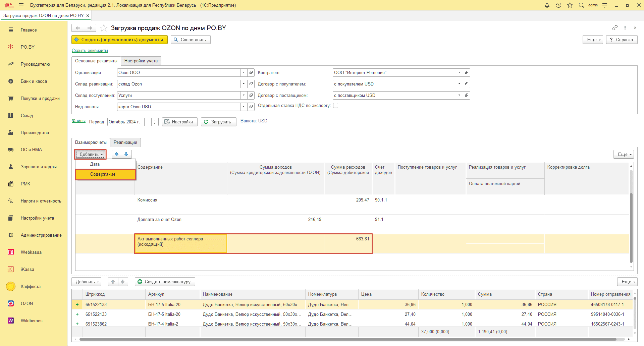Select the Взаиморасчеты tab
This screenshot has height=346, width=644.
tap(91, 142)
